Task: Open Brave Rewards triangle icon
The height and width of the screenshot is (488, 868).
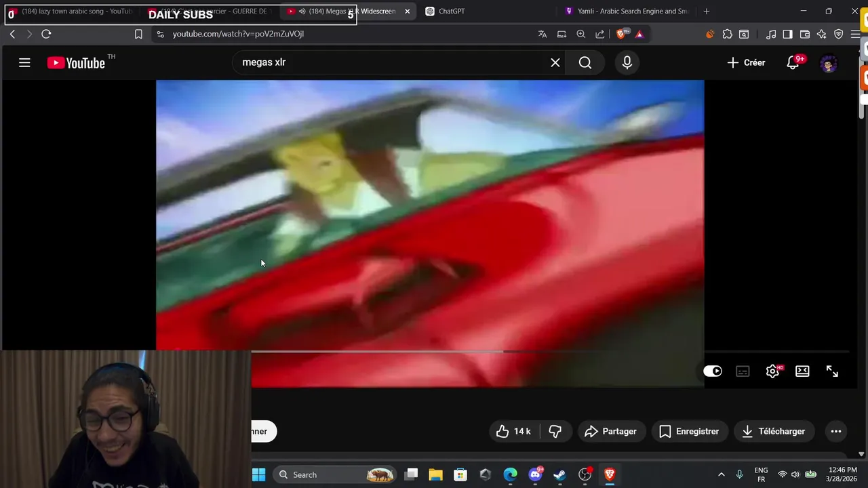Action: coord(639,34)
